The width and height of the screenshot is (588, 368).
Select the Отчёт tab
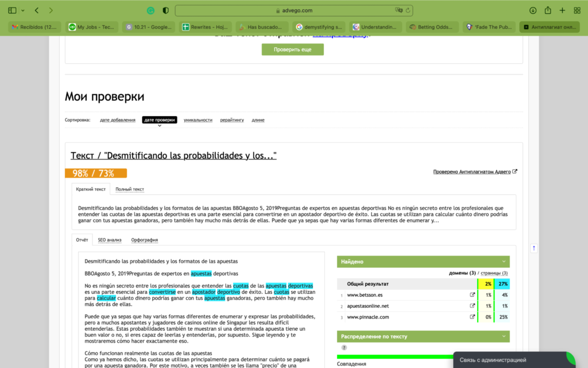click(82, 240)
